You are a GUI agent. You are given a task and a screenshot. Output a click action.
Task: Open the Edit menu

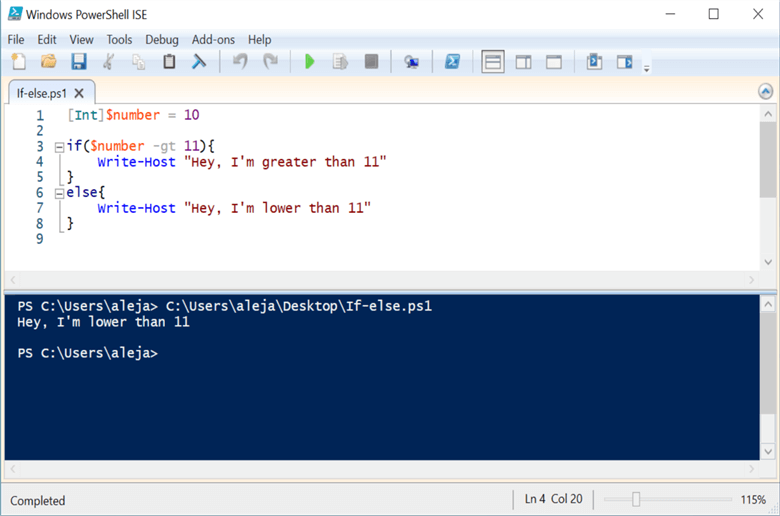click(x=47, y=39)
